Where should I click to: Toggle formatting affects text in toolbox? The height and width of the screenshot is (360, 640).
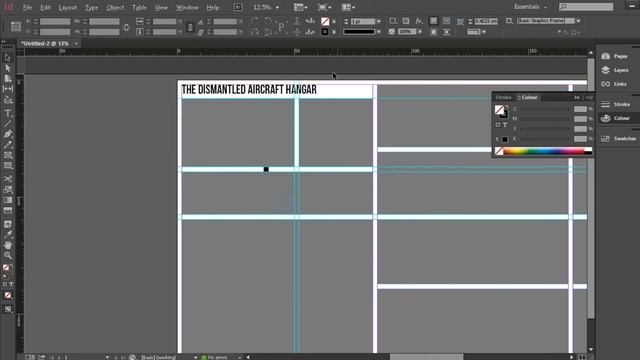coord(11,284)
